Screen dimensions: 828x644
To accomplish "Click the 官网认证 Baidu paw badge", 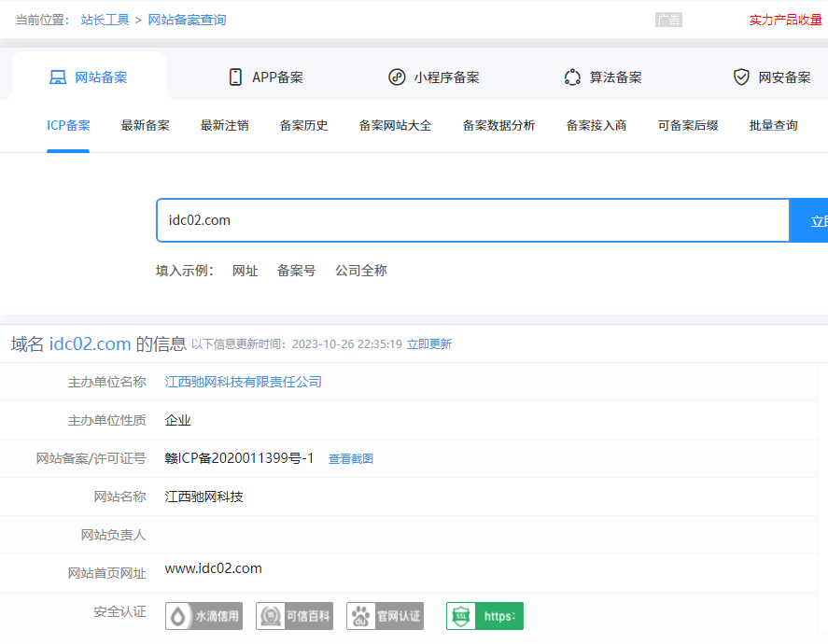I will pyautogui.click(x=385, y=616).
